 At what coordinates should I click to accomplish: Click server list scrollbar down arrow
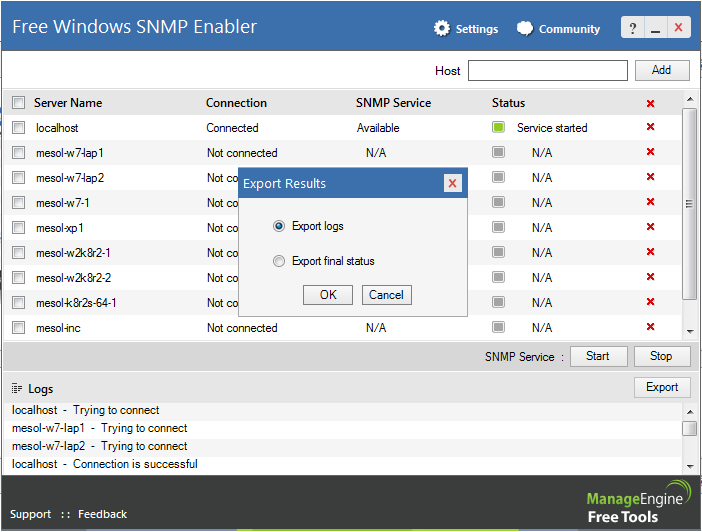[690, 332]
